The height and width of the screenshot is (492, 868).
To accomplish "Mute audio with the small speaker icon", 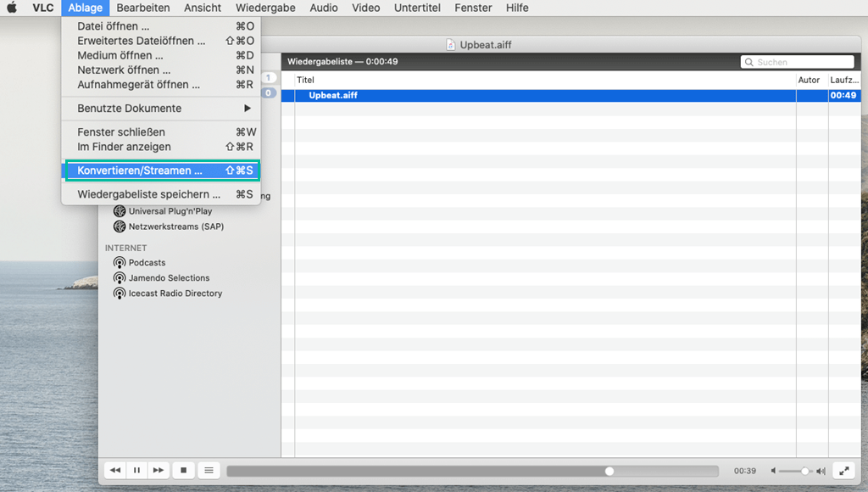I will [x=773, y=471].
